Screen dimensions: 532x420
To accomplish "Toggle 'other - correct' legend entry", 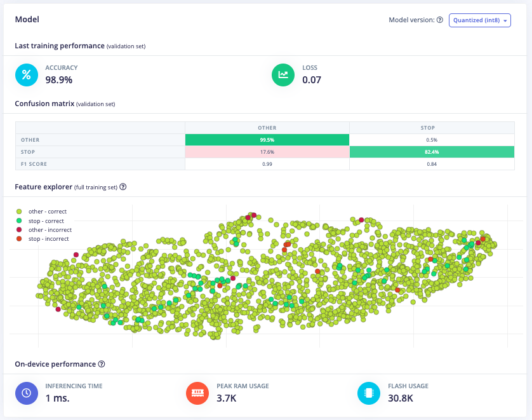I will point(42,212).
